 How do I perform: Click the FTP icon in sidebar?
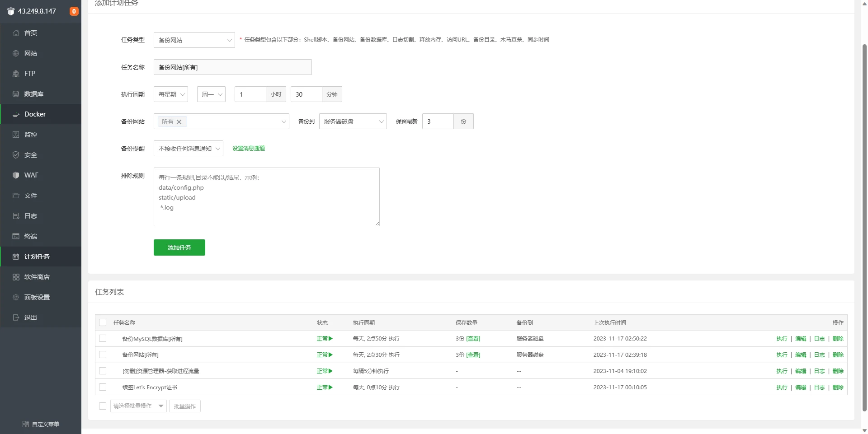[x=16, y=74]
